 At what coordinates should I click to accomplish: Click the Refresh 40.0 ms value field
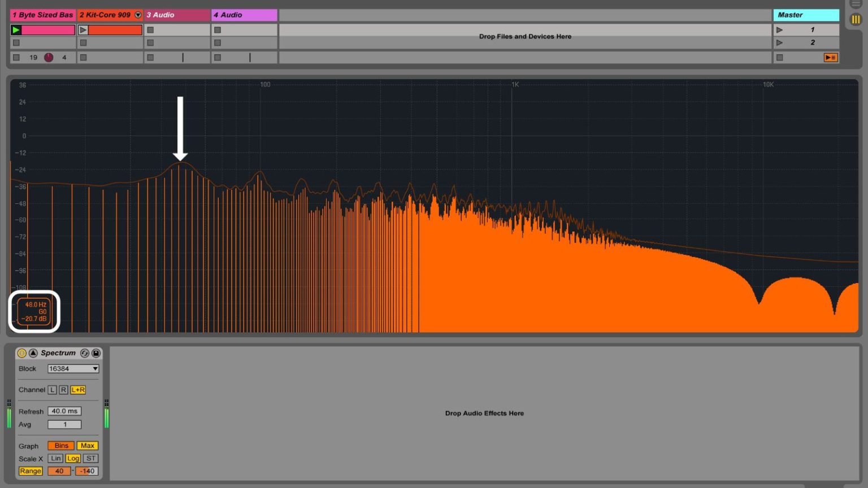pos(63,411)
